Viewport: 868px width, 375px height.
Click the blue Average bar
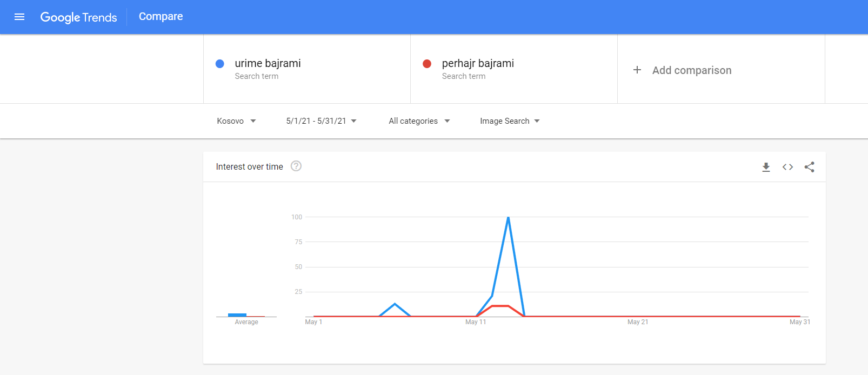(237, 314)
